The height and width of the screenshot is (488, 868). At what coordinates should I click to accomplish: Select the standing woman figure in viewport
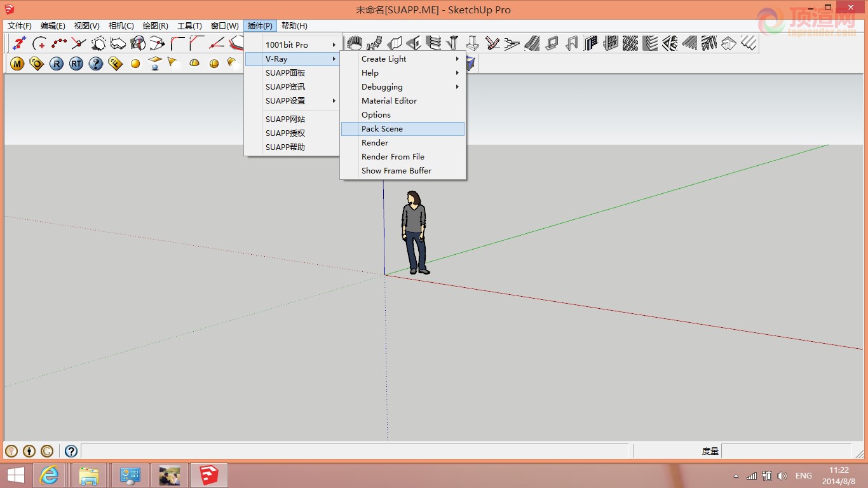(414, 233)
